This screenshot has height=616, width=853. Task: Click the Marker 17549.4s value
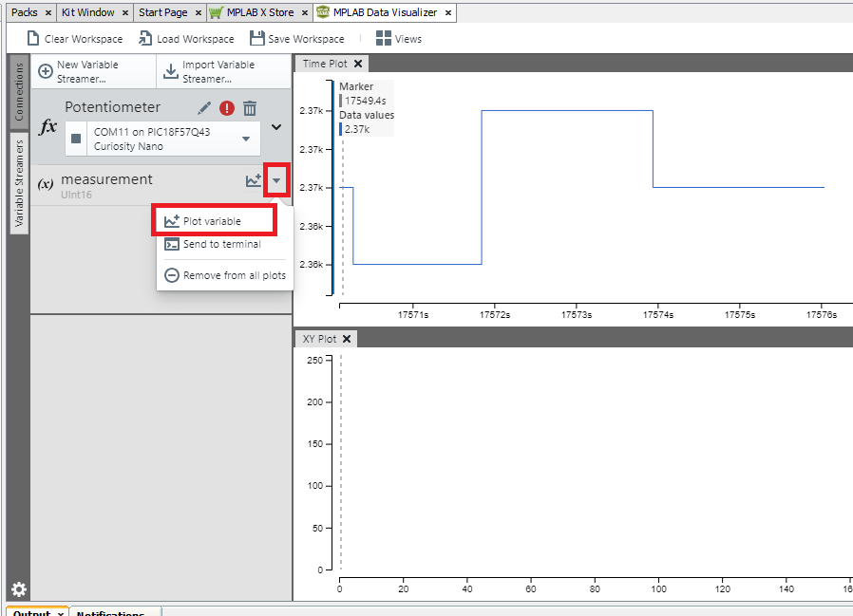coord(365,101)
